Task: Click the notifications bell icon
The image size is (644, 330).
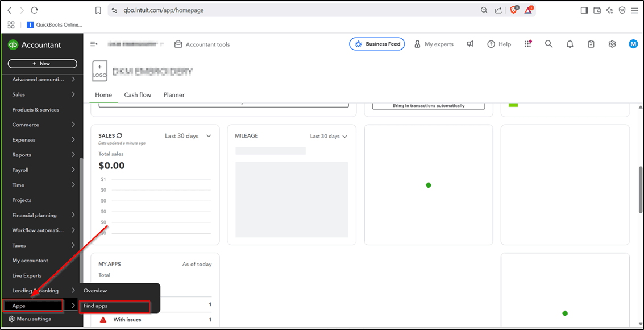Action: tap(570, 44)
